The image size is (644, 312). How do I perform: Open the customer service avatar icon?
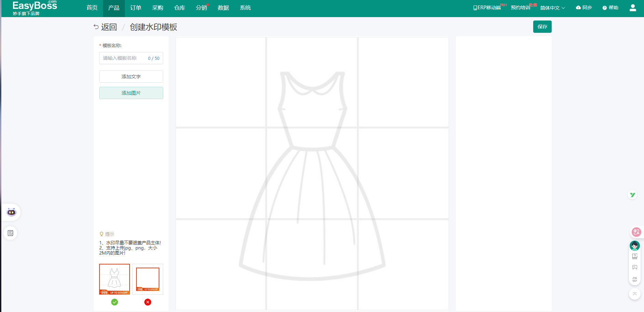[634, 245]
